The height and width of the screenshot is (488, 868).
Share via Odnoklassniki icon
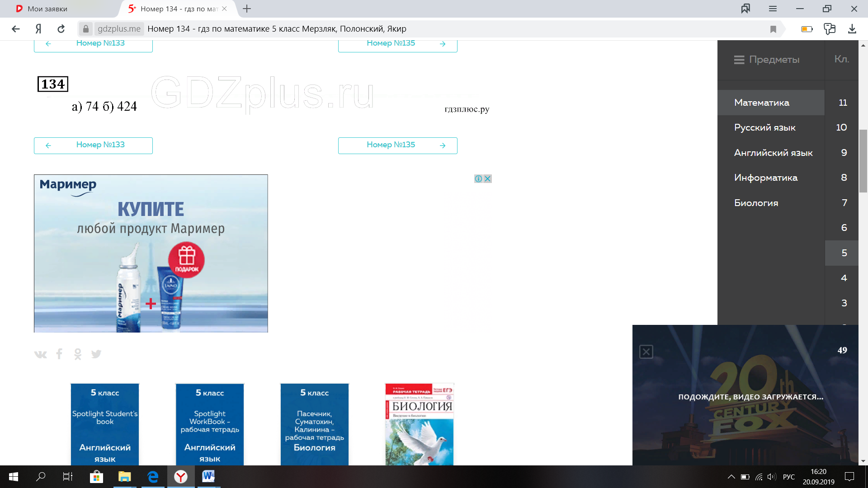78,354
